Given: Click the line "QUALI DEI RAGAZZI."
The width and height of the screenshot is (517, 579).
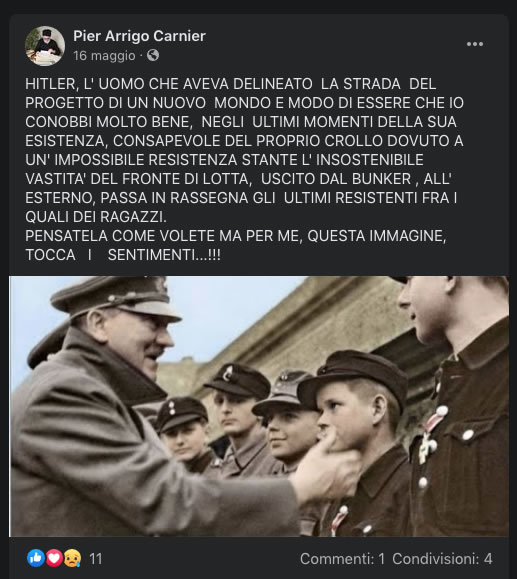Looking at the screenshot, I should [x=96, y=217].
